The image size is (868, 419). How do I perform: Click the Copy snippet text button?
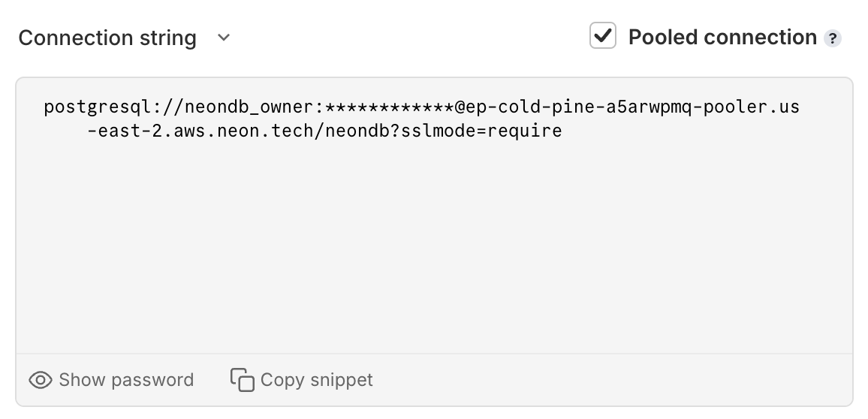click(x=317, y=380)
